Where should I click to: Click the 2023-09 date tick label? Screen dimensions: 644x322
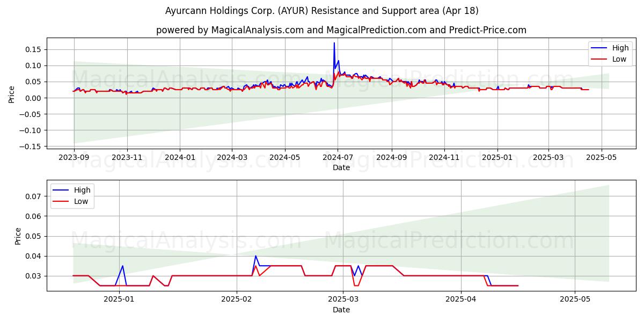74,157
